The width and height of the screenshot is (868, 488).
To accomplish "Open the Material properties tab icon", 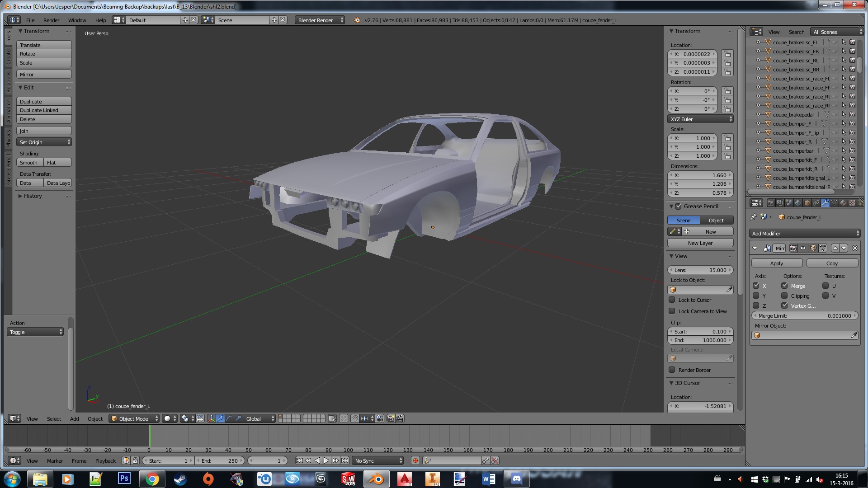I will 843,203.
